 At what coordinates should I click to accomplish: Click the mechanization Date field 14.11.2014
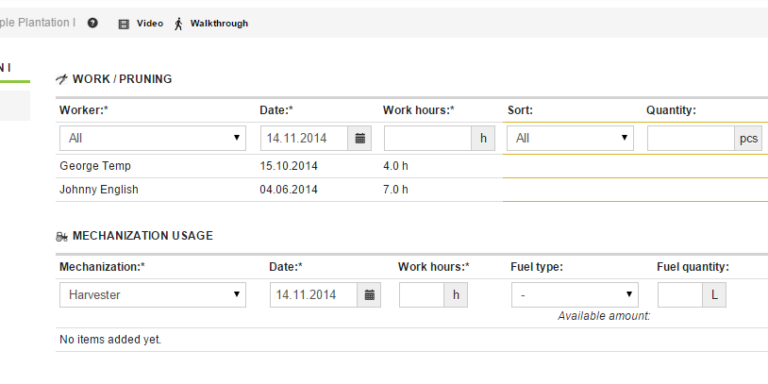coord(314,295)
